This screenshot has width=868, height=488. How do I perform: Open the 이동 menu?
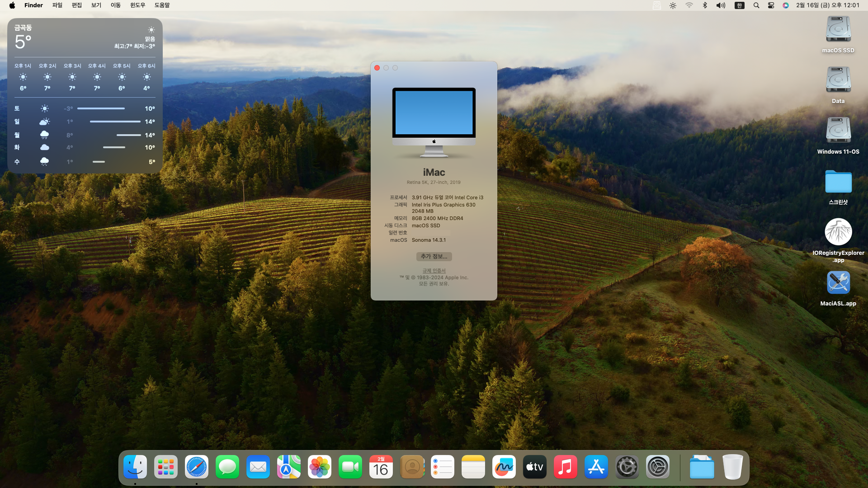tap(116, 5)
